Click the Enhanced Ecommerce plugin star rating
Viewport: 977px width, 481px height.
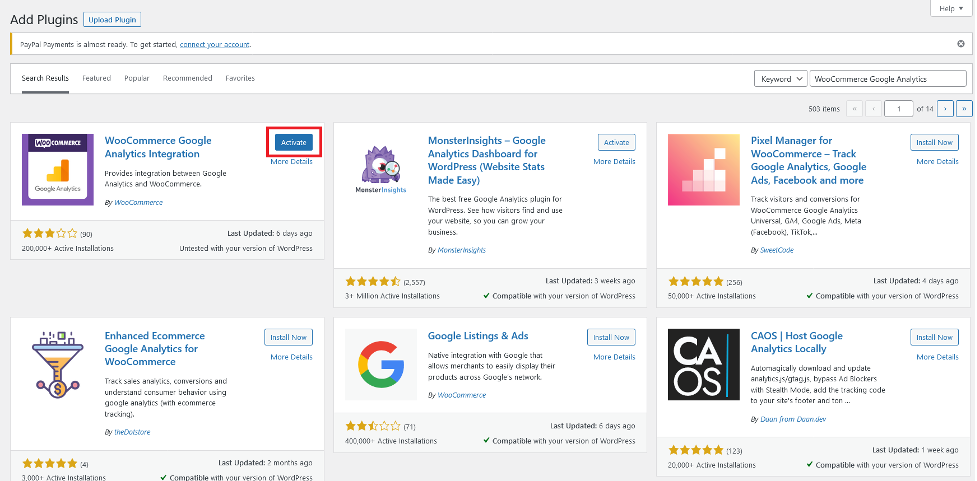[x=50, y=464]
